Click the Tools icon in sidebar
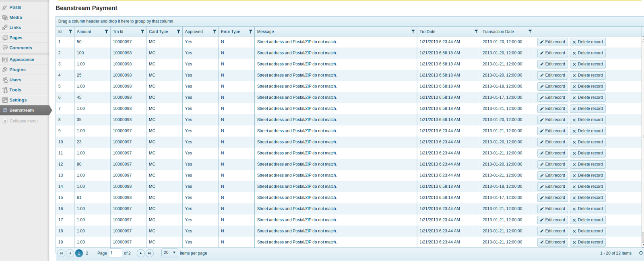Image resolution: width=644 pixels, height=261 pixels. pyautogui.click(x=5, y=90)
